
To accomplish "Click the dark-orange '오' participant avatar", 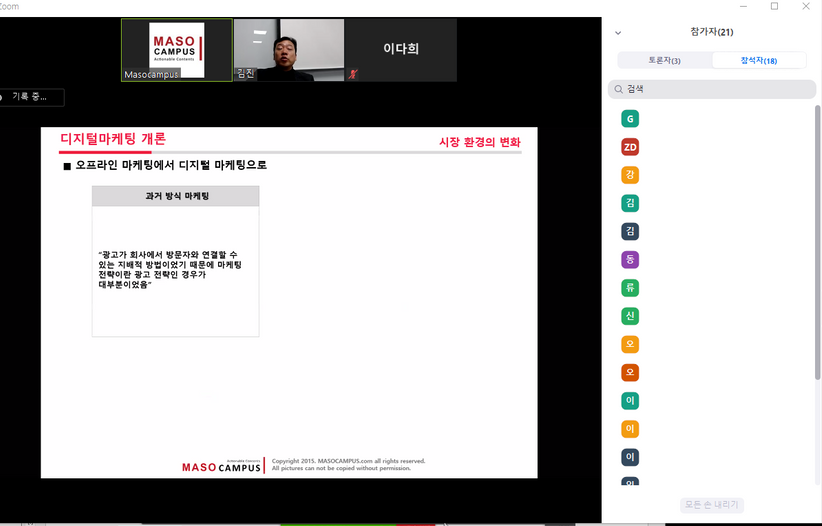I will pos(630,373).
